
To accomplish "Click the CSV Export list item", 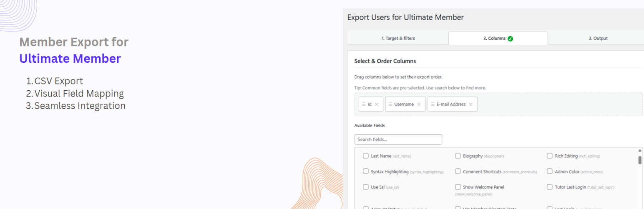I will tap(59, 81).
